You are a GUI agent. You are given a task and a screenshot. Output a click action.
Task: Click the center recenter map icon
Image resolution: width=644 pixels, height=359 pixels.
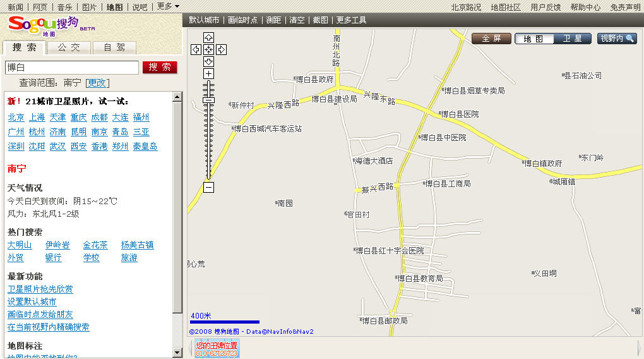[208, 50]
